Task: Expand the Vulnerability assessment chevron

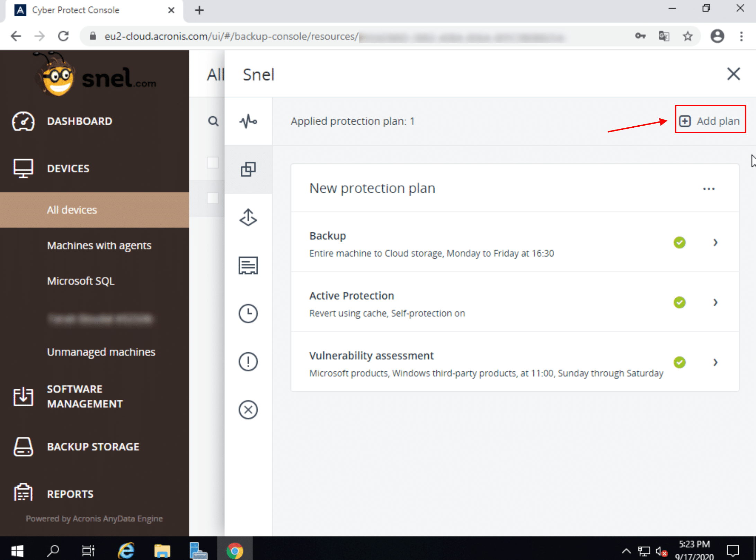Action: pyautogui.click(x=715, y=362)
